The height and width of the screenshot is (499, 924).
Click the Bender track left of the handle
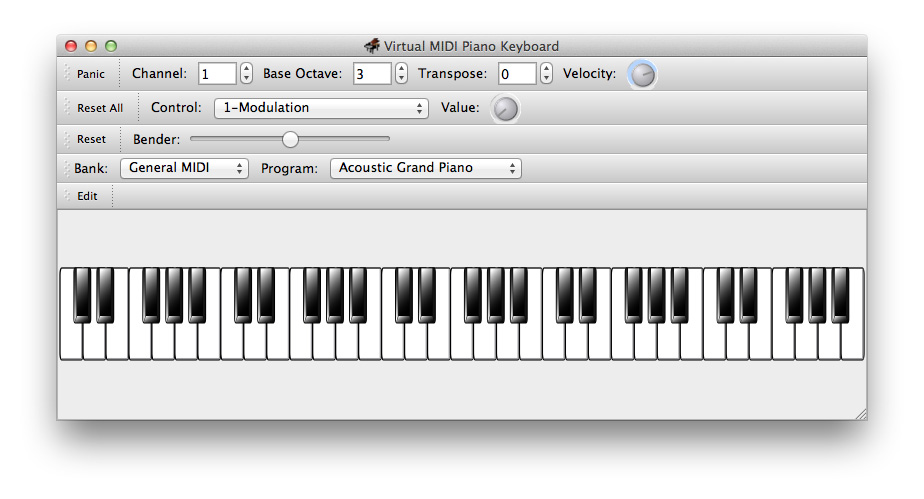(236, 139)
